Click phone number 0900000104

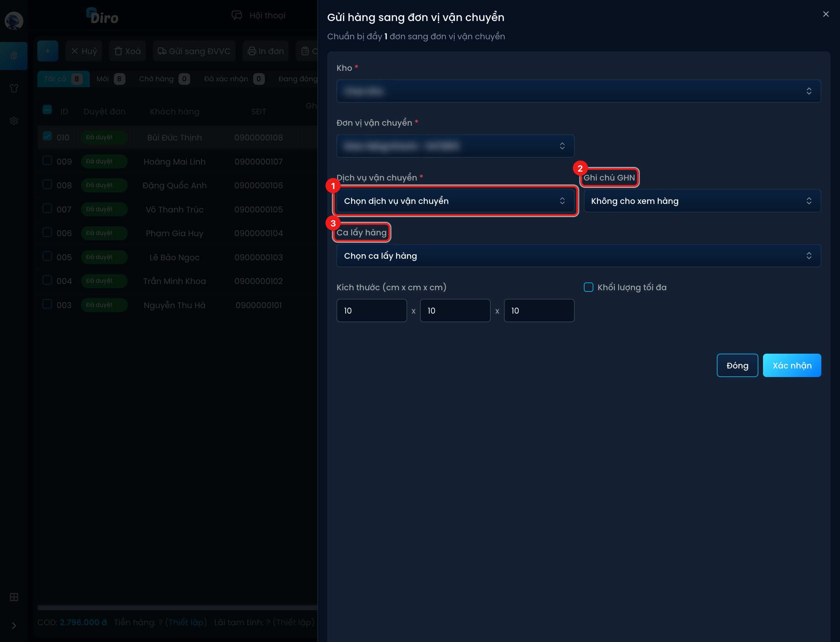[259, 233]
